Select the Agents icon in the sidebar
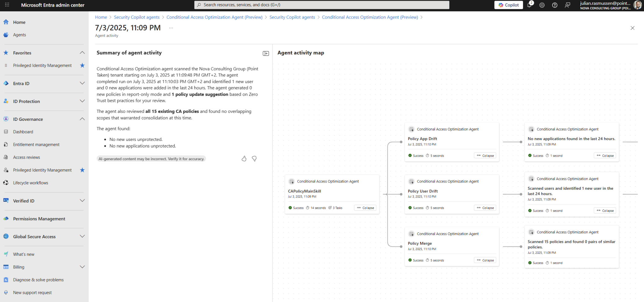The height and width of the screenshot is (302, 644). coord(6,35)
